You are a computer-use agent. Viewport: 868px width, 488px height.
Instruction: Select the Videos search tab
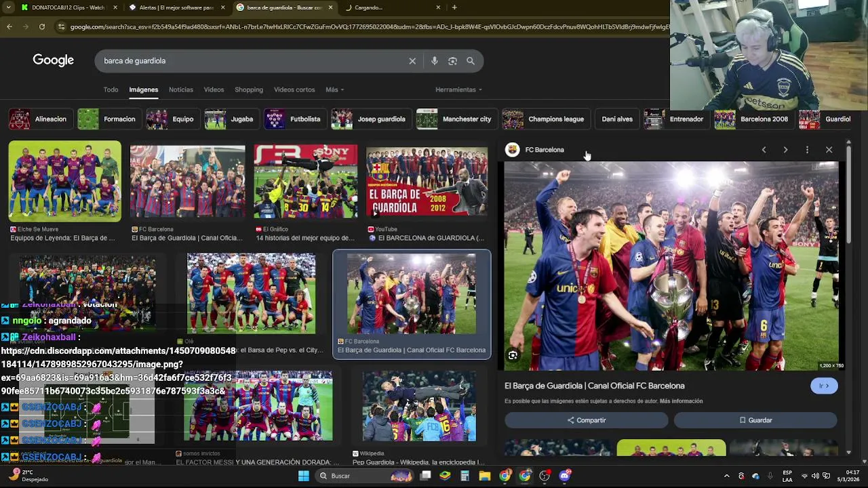(x=214, y=89)
